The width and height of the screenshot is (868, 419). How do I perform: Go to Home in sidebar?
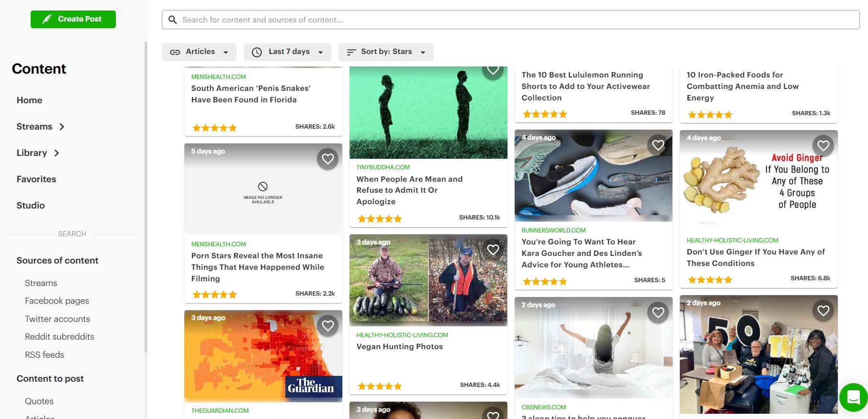29,100
